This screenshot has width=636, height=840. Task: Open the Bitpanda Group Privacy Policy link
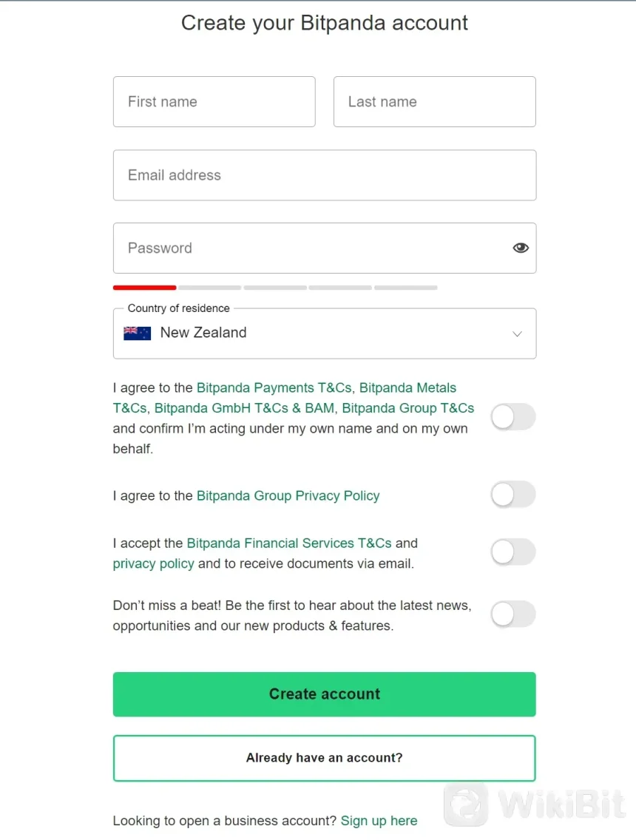288,495
